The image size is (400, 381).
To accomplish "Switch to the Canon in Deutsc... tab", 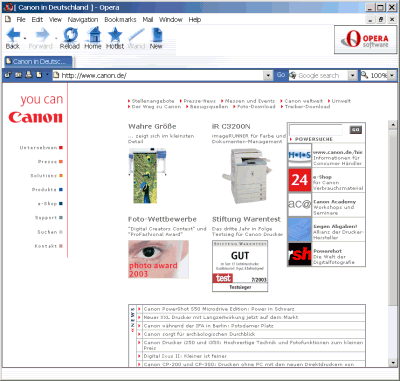I will pyautogui.click(x=38, y=62).
